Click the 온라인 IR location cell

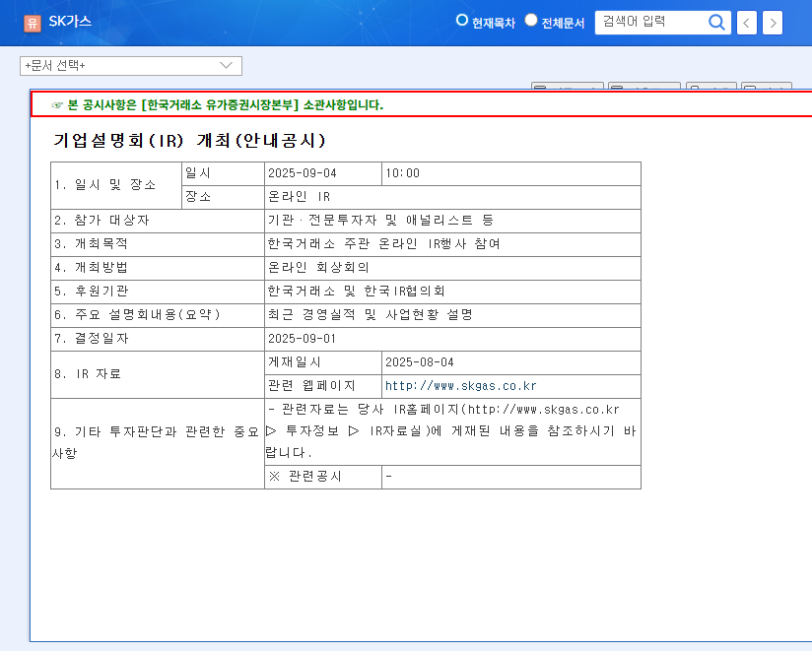452,197
